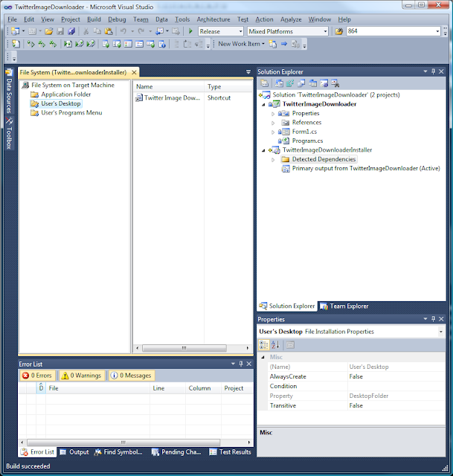The width and height of the screenshot is (453, 476).
Task: Click the Redo arrow icon
Action: pos(141,31)
